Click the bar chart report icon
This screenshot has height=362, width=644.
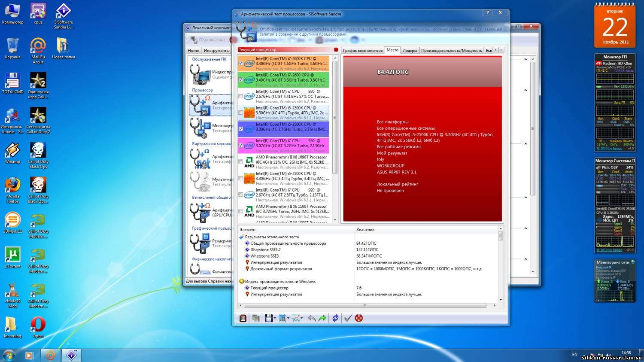pyautogui.click(x=282, y=318)
